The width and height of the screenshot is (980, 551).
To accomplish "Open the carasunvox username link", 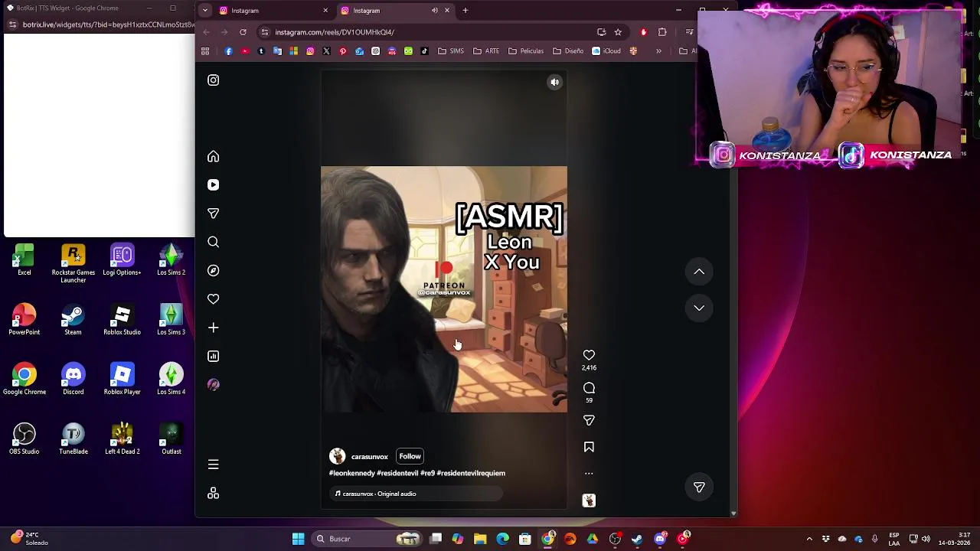I will [370, 457].
